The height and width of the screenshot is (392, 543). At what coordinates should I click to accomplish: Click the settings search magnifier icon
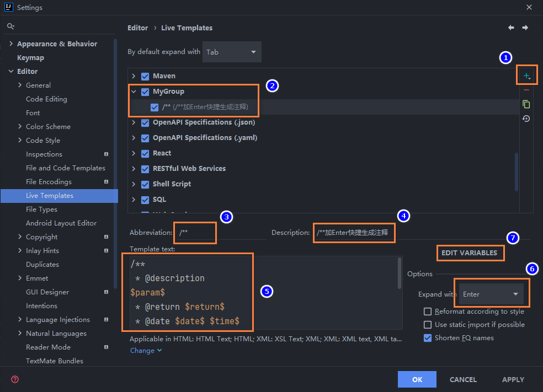click(x=10, y=26)
